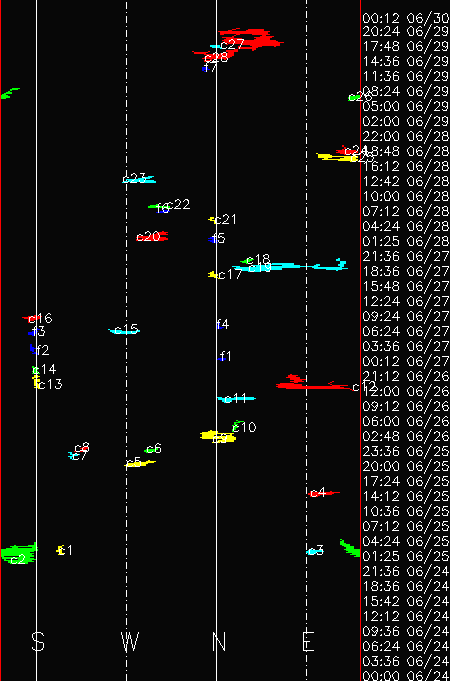Click the c22 event label
The height and width of the screenshot is (681, 450).
(179, 204)
